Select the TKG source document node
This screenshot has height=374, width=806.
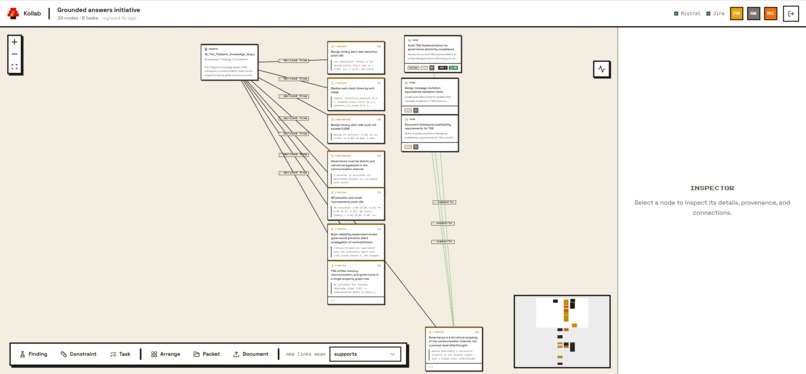229,62
